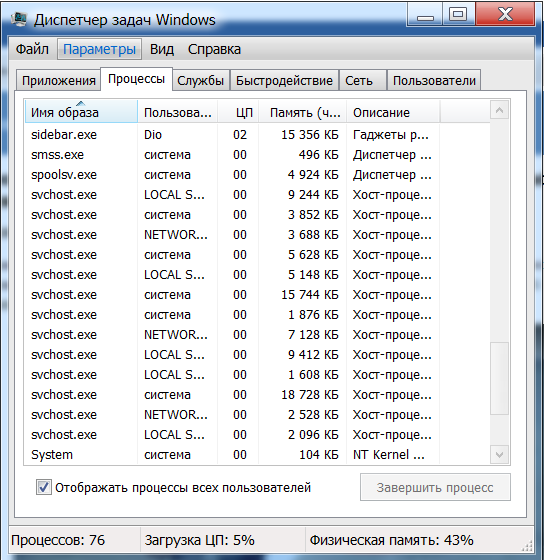Open the 'Файл' menu

(x=32, y=49)
